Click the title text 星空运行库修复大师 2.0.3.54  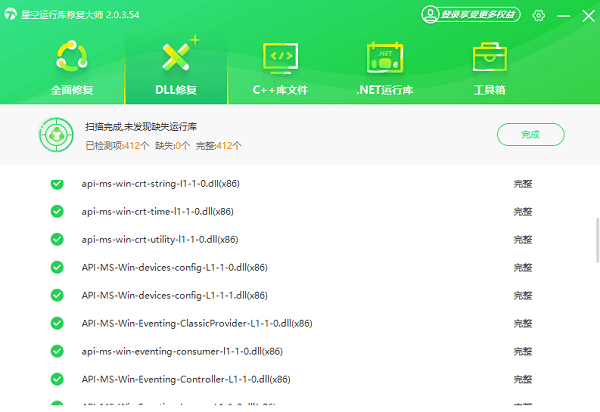click(80, 15)
